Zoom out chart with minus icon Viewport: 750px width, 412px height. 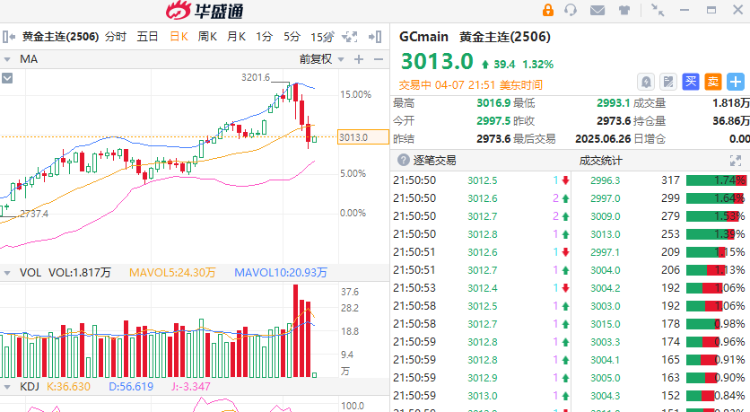pos(378,59)
